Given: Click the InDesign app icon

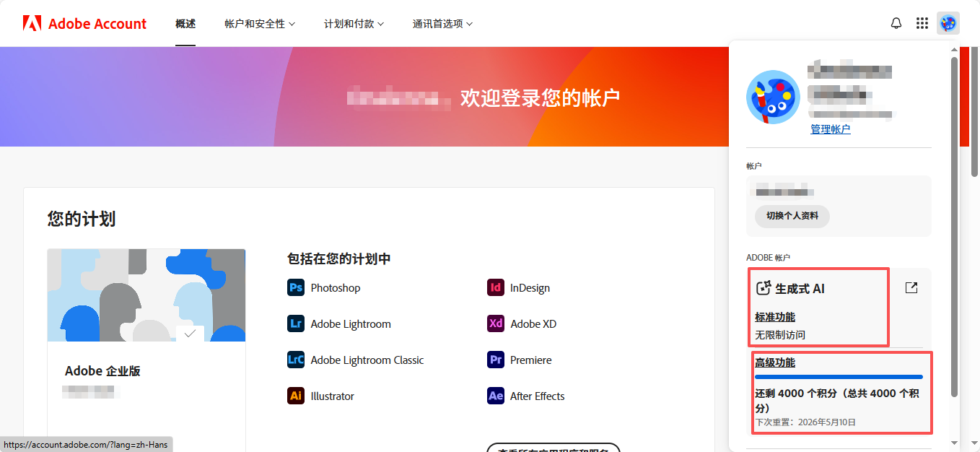Looking at the screenshot, I should pyautogui.click(x=496, y=287).
